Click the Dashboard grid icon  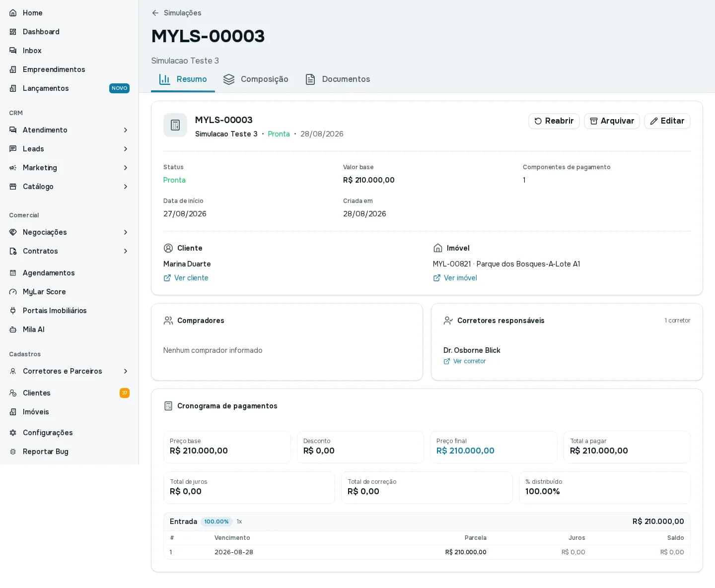(x=13, y=32)
